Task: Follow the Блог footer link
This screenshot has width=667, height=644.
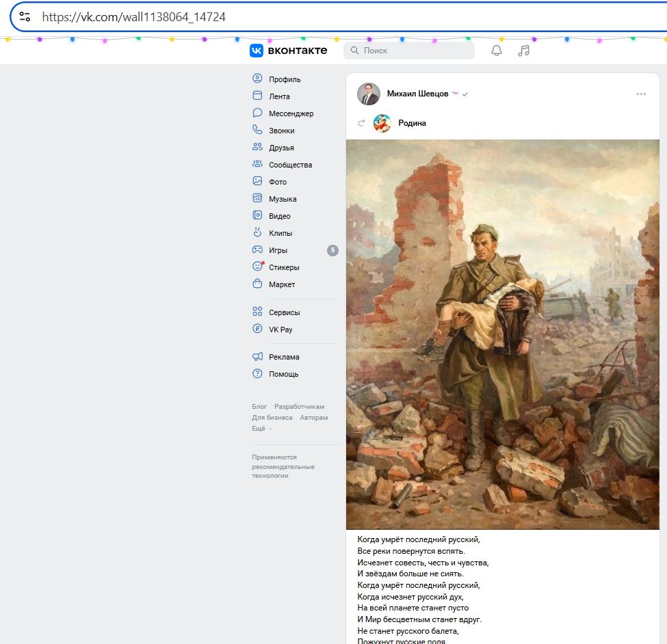Action: click(259, 406)
